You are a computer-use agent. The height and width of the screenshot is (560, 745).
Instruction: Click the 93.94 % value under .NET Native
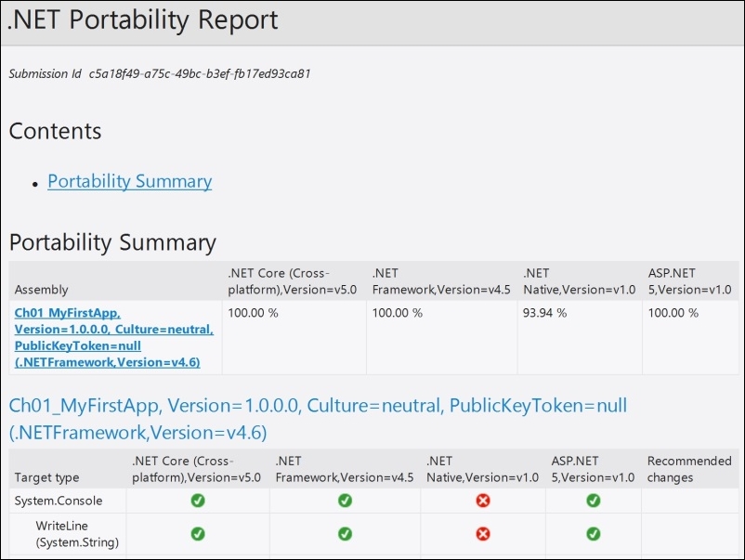click(x=544, y=313)
